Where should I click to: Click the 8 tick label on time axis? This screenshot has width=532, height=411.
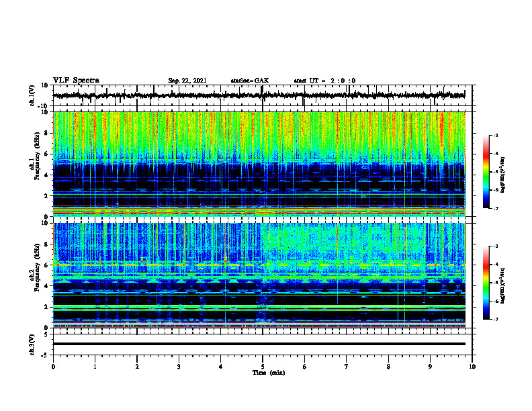(x=388, y=367)
